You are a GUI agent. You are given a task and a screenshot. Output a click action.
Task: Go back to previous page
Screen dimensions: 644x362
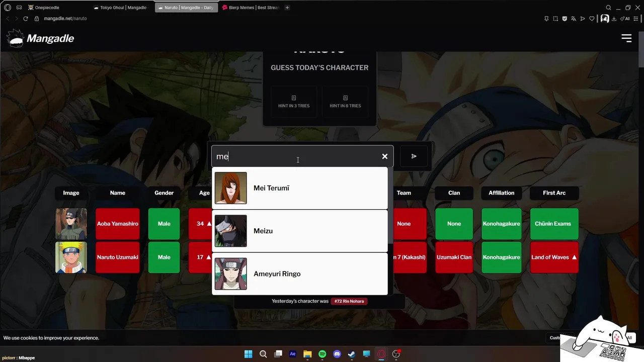tap(8, 19)
